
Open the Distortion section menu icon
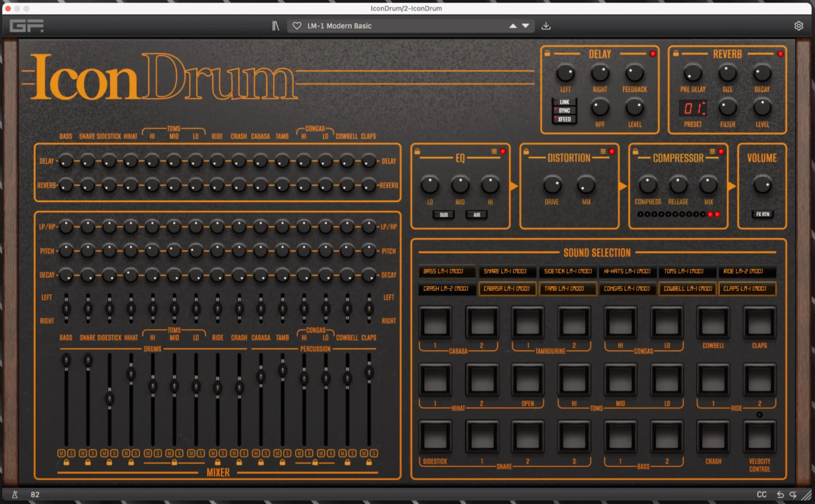click(x=603, y=151)
